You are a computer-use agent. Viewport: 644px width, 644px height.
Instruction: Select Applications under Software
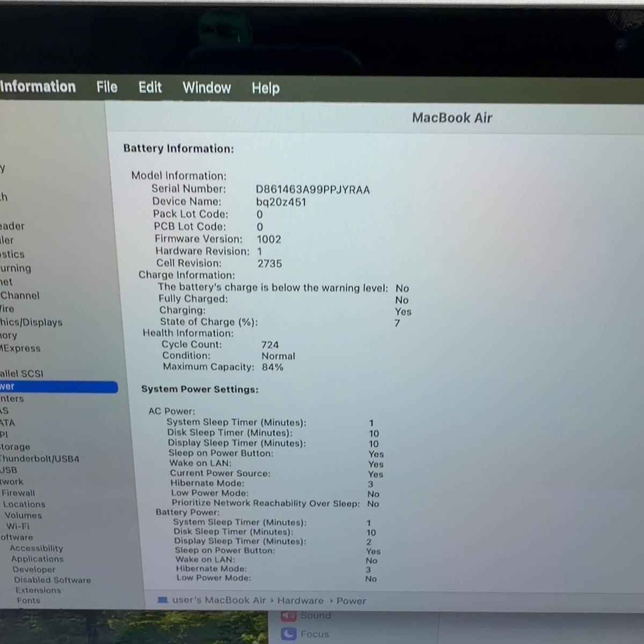click(38, 559)
